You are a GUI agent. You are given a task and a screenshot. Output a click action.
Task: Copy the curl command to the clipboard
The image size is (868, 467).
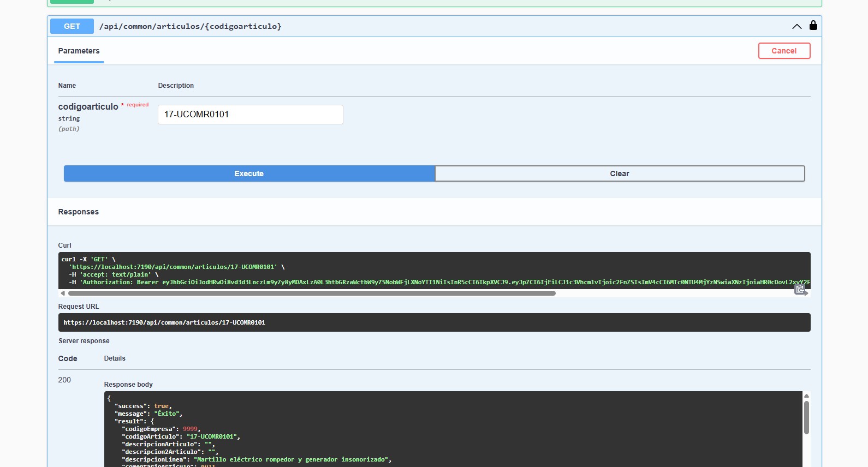[800, 289]
